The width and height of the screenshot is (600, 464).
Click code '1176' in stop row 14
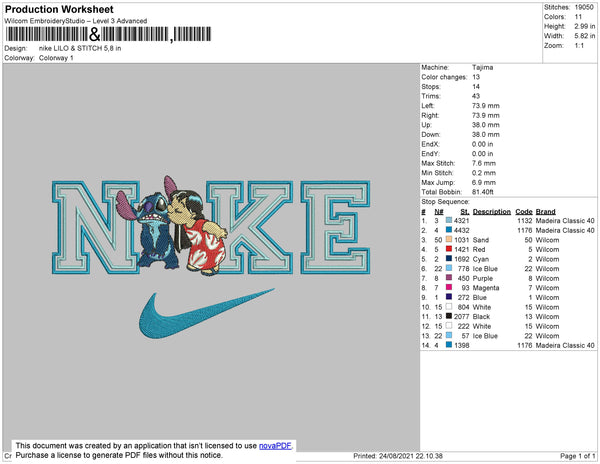[525, 345]
